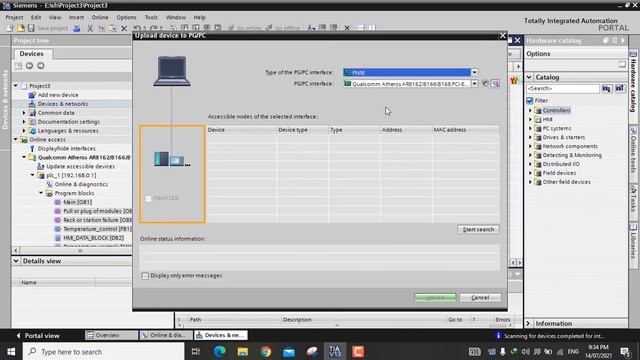The image size is (640, 360).
Task: Switch to the Overview editor tab
Action: click(111, 335)
